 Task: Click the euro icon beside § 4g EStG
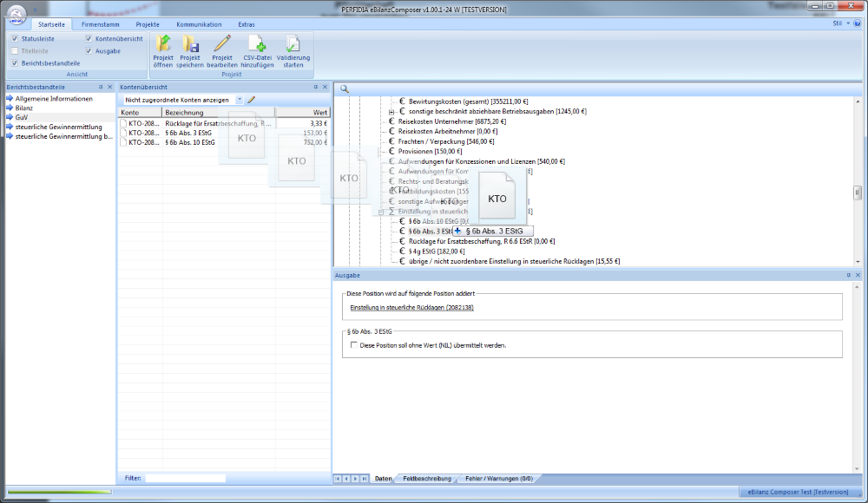click(402, 251)
